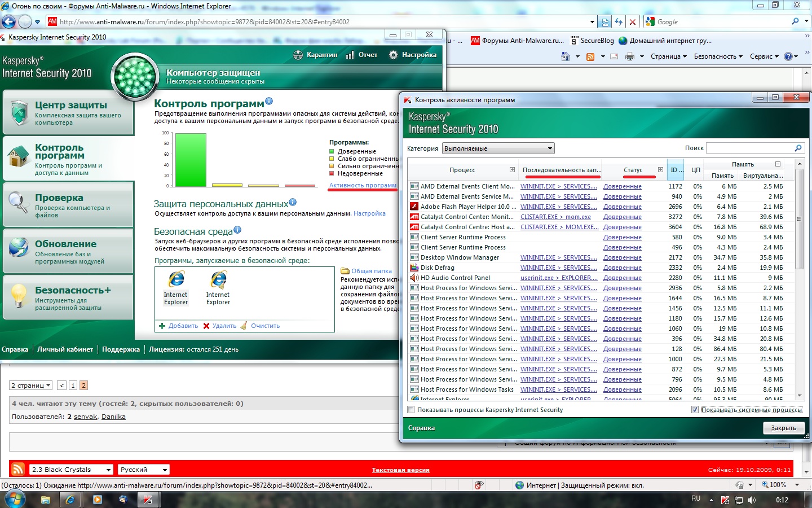Image resolution: width=812 pixels, height=508 pixels.
Task: Open Windows Media Player from the taskbar
Action: point(98,500)
